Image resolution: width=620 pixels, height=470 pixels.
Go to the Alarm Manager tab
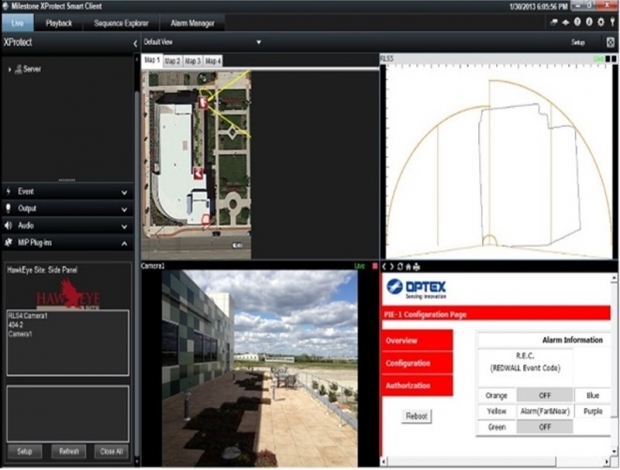point(192,23)
